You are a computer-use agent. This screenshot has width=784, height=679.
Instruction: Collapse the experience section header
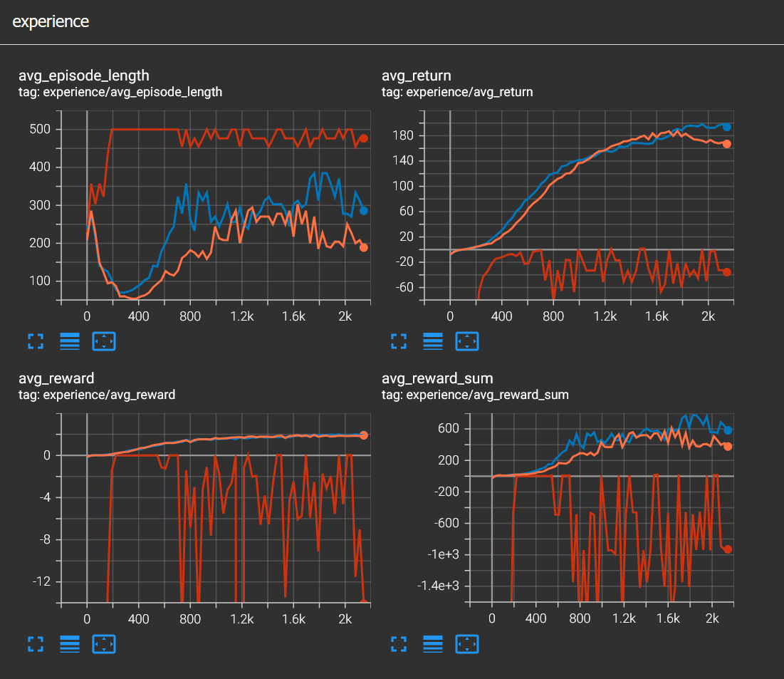[51, 21]
